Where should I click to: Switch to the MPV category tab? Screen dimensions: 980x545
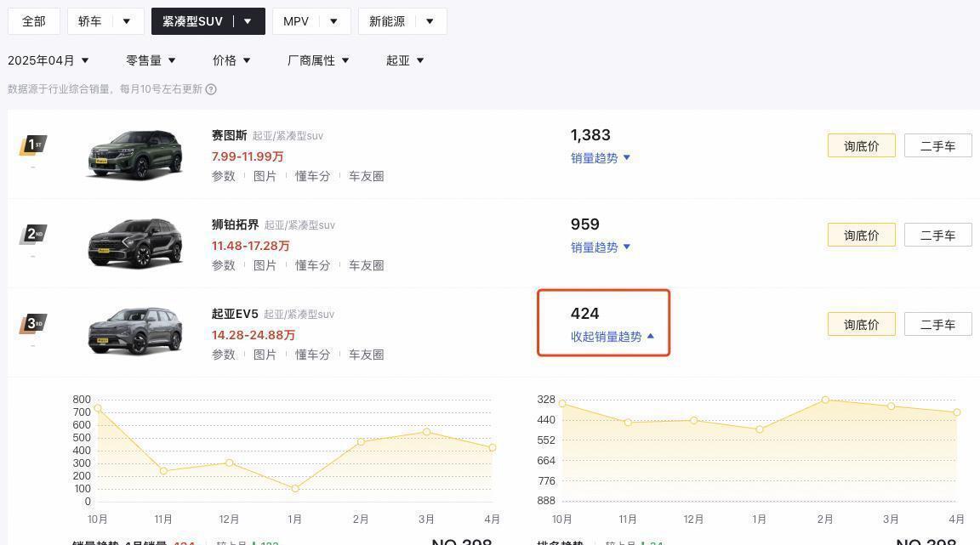(x=296, y=21)
